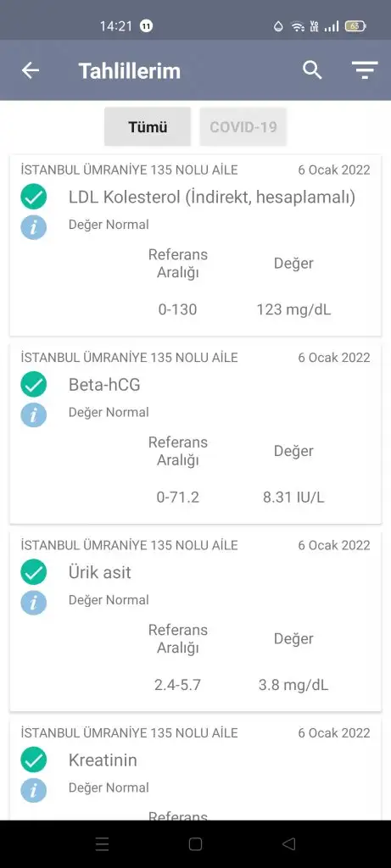Open the Beta-hCG result title
The width and height of the screenshot is (391, 868).
tap(104, 385)
